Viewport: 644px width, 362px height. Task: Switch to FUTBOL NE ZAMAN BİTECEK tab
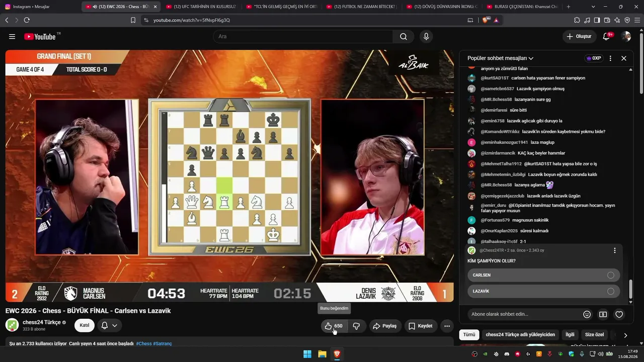pos(362,7)
